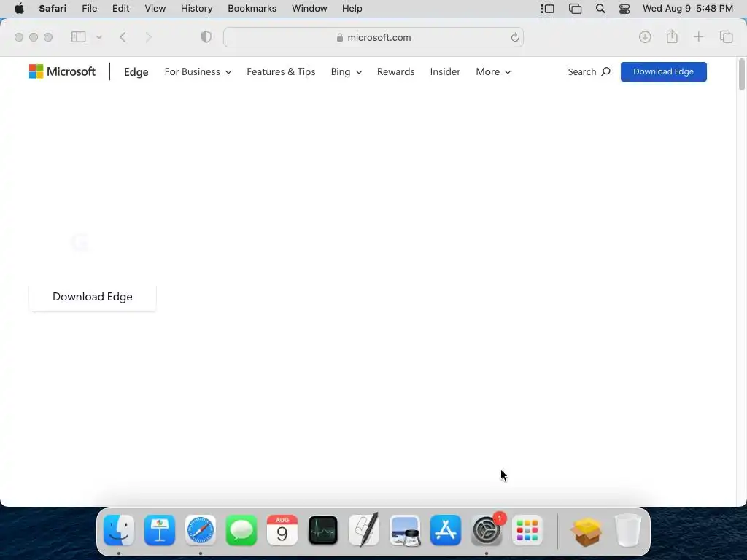Open the Edge link in site header
Viewport: 747px width, 560px height.
tap(136, 72)
